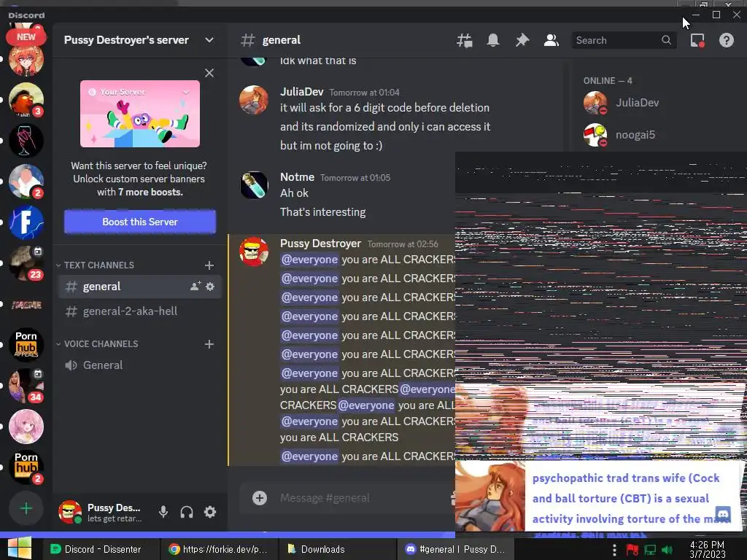747x560 pixels.
Task: Open the server icon with 34 badge
Action: click(26, 386)
